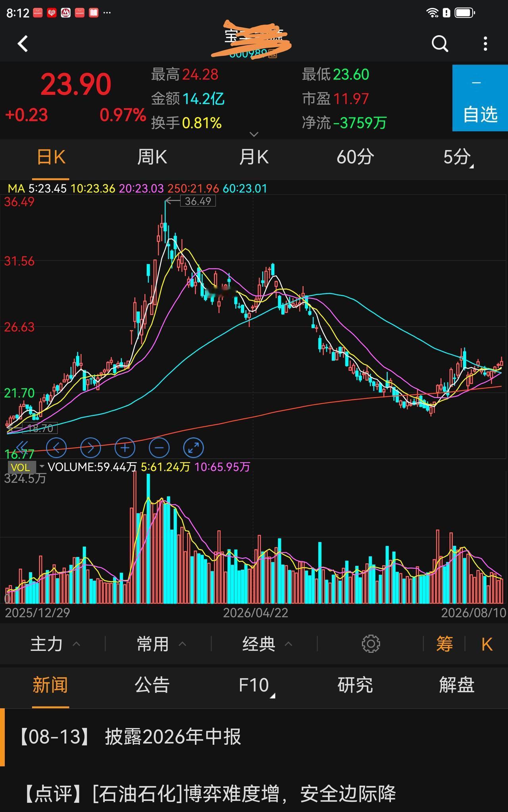This screenshot has height=812, width=508.
Task: Switch to 周K weekly chart tab
Action: coord(152,157)
